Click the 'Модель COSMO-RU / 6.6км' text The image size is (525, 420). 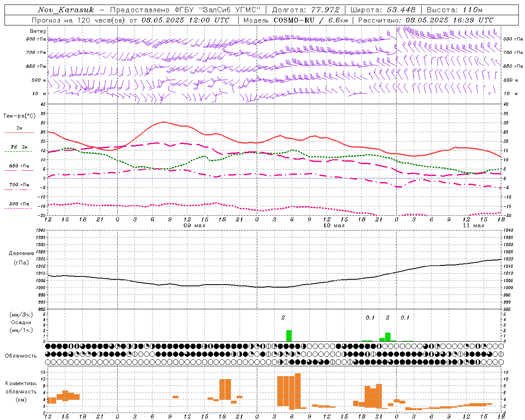click(295, 20)
